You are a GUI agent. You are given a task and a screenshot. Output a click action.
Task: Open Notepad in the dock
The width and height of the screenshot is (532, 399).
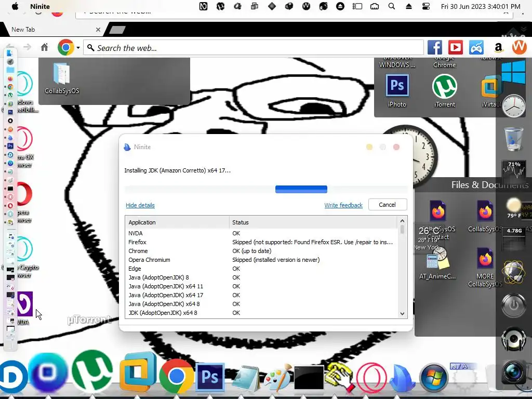tap(245, 378)
